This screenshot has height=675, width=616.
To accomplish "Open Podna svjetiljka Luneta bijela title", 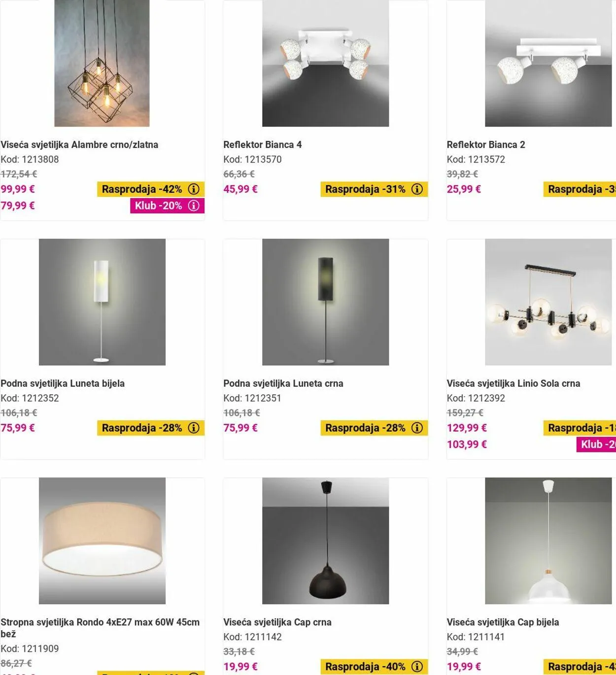I will (63, 383).
